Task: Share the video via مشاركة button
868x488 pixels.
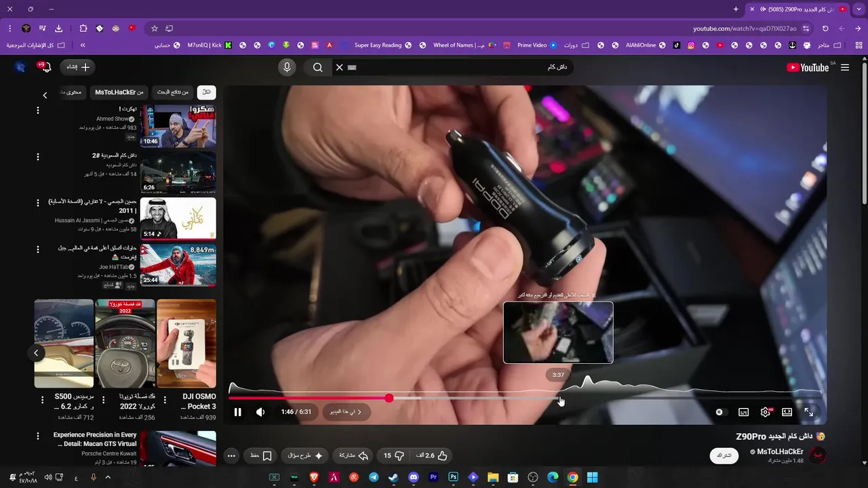Action: (x=353, y=455)
